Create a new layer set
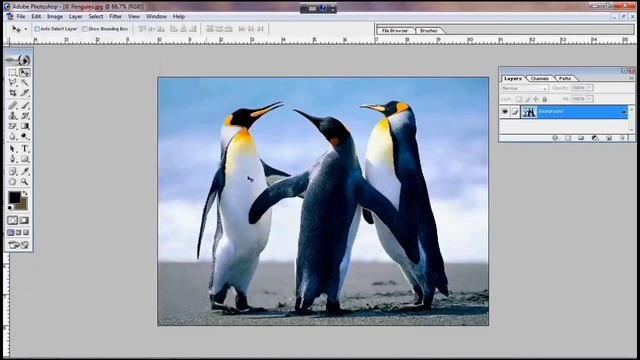640x360 pixels. (581, 138)
